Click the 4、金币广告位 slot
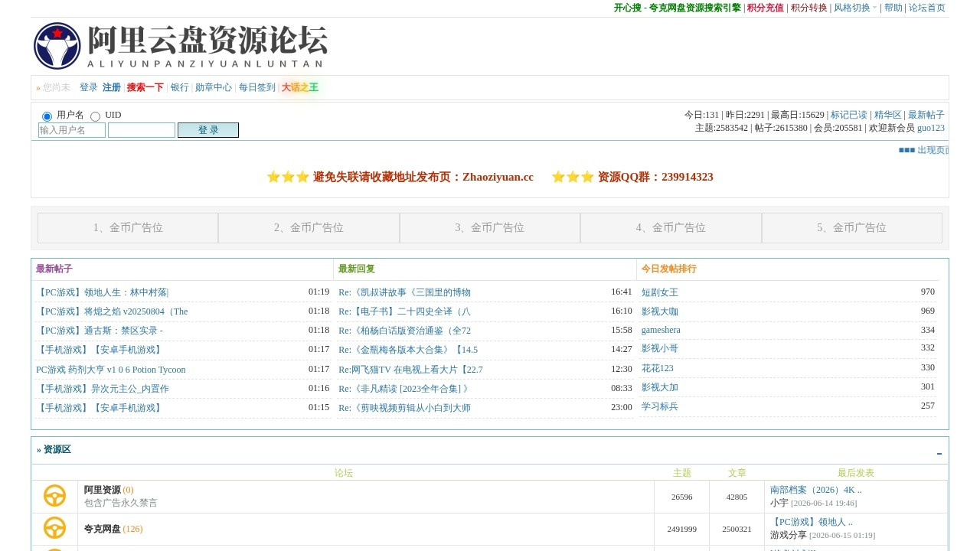The height and width of the screenshot is (551, 980). [x=671, y=228]
